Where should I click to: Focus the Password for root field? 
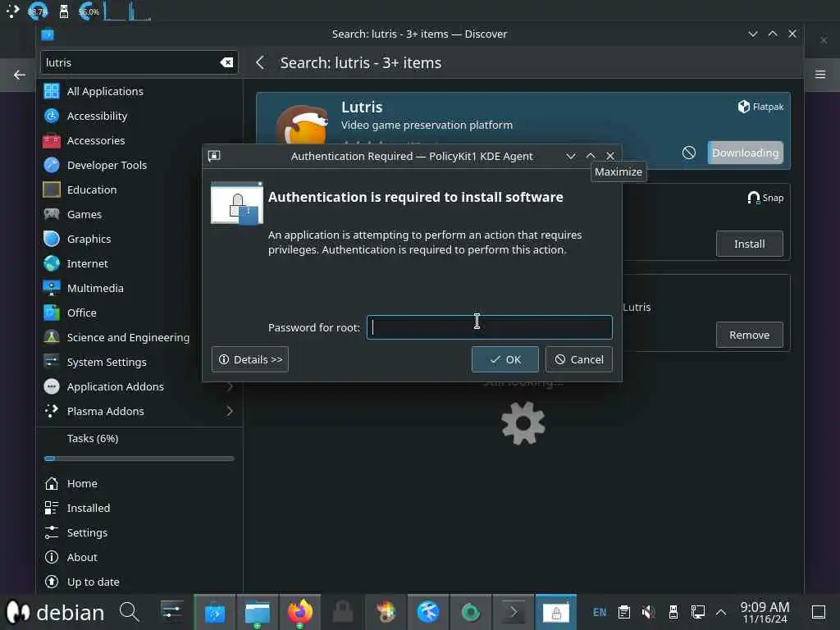coord(489,327)
